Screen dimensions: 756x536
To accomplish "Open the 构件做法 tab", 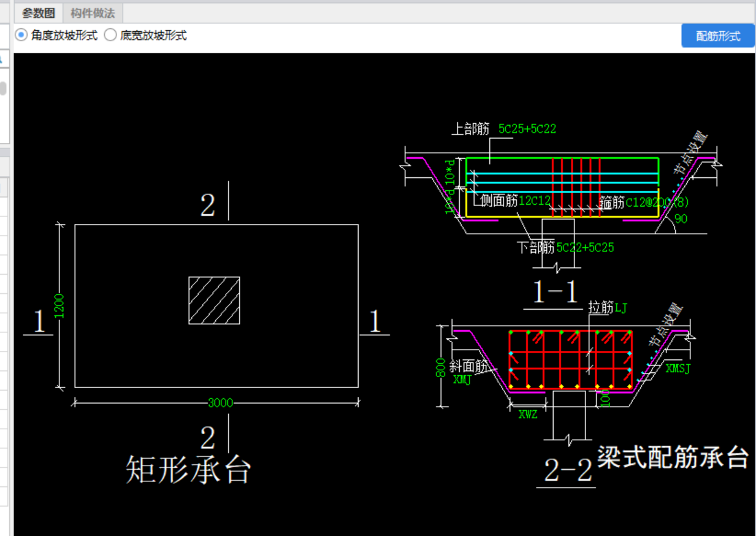I will point(93,13).
